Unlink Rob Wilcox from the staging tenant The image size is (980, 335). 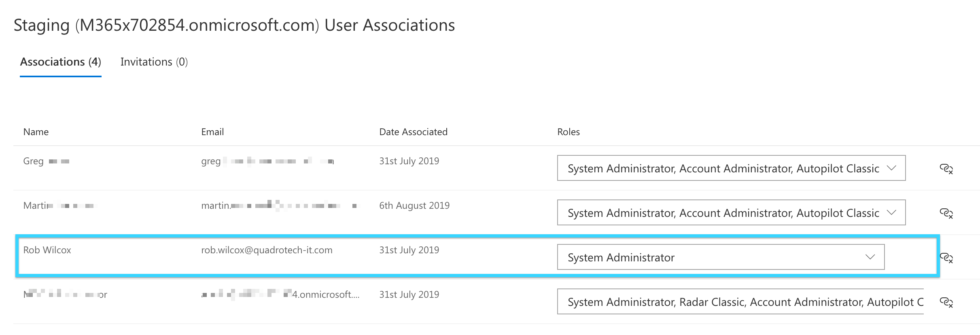tap(946, 258)
